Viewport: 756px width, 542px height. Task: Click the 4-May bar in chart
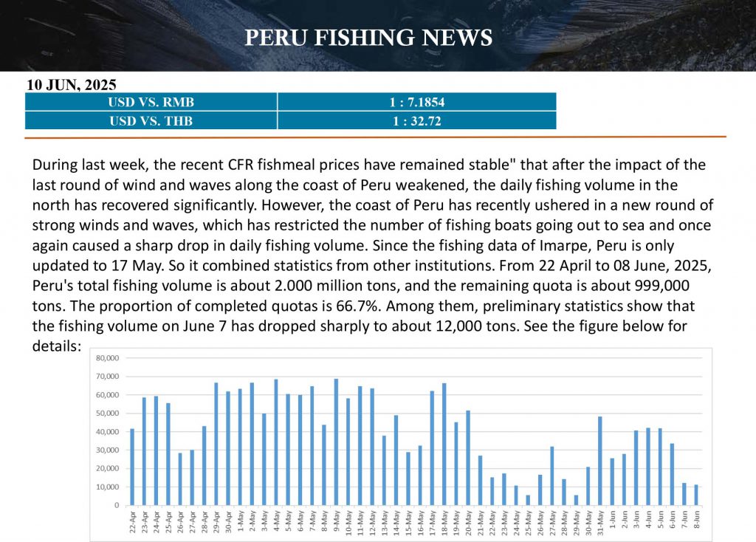coord(276,442)
